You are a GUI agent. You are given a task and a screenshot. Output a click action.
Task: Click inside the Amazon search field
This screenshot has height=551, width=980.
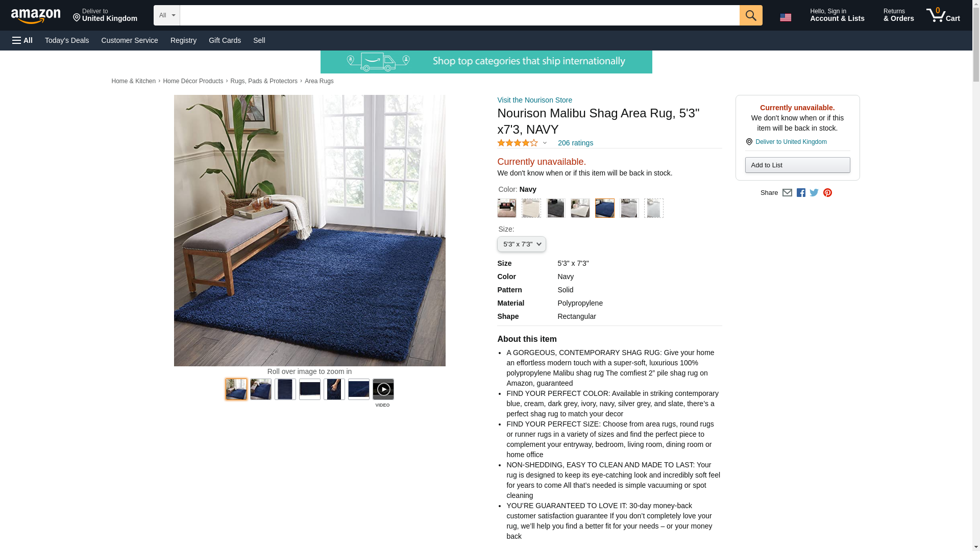coord(459,15)
